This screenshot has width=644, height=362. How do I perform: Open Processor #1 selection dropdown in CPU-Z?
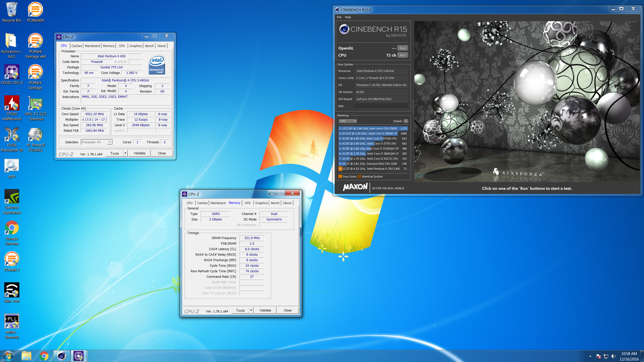coord(96,142)
